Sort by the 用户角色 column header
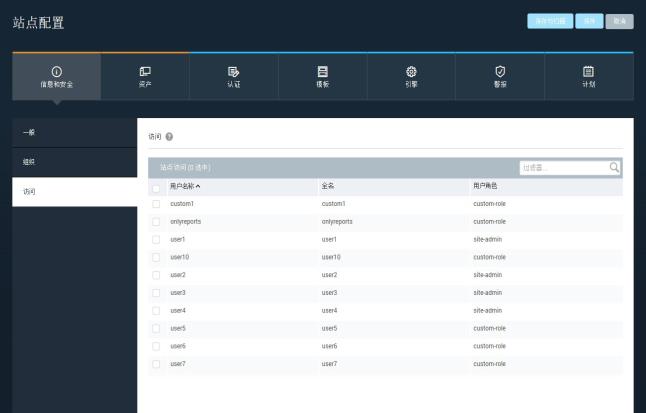 [485, 187]
